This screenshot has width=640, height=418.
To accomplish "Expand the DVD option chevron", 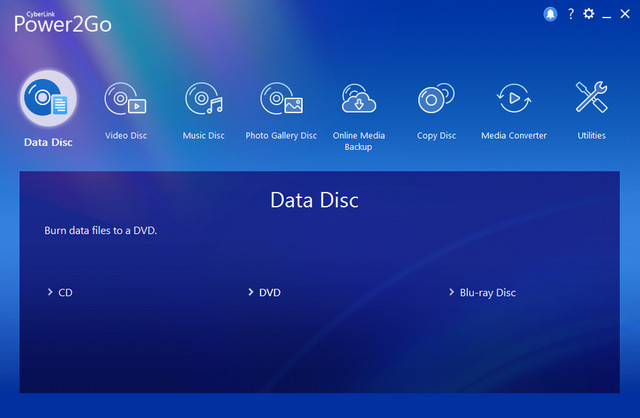I will (251, 292).
